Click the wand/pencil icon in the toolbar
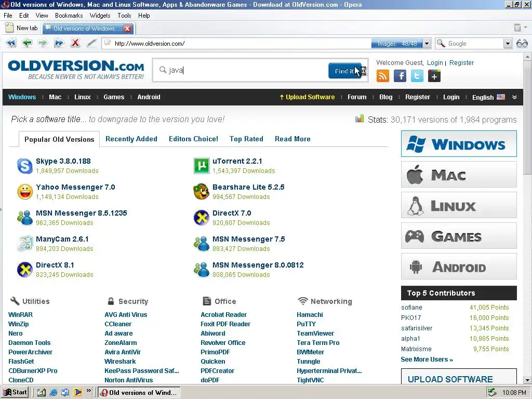Viewport: 532px width, 399px height. [x=91, y=43]
